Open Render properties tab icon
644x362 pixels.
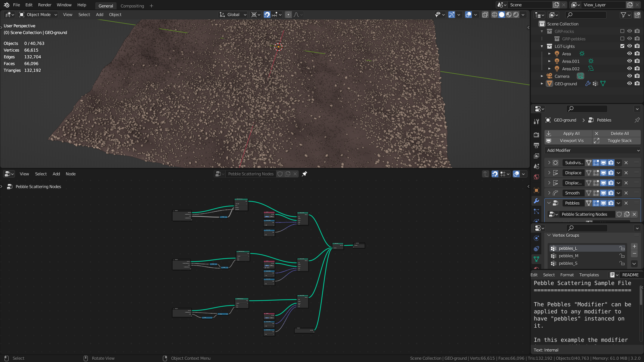coord(536,135)
